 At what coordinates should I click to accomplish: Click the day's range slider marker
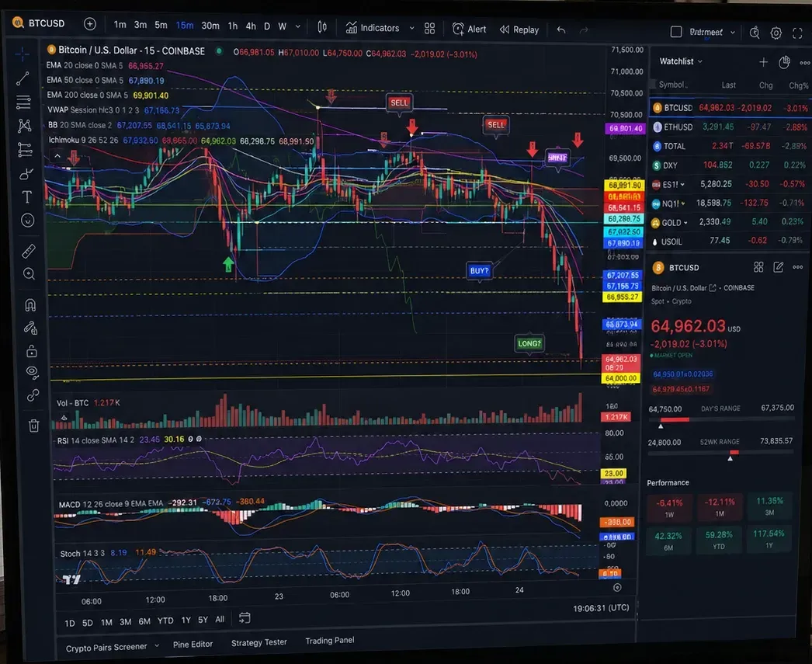tap(661, 426)
